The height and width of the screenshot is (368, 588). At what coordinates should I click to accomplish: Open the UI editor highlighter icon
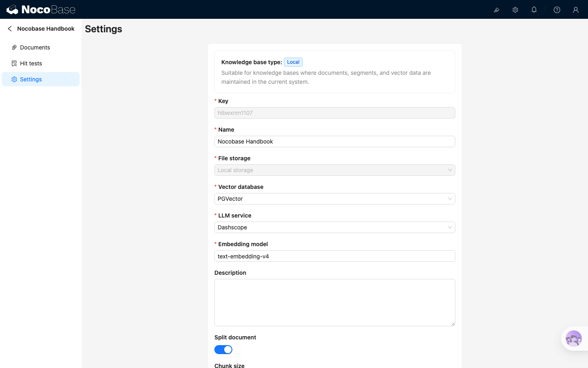click(x=497, y=10)
